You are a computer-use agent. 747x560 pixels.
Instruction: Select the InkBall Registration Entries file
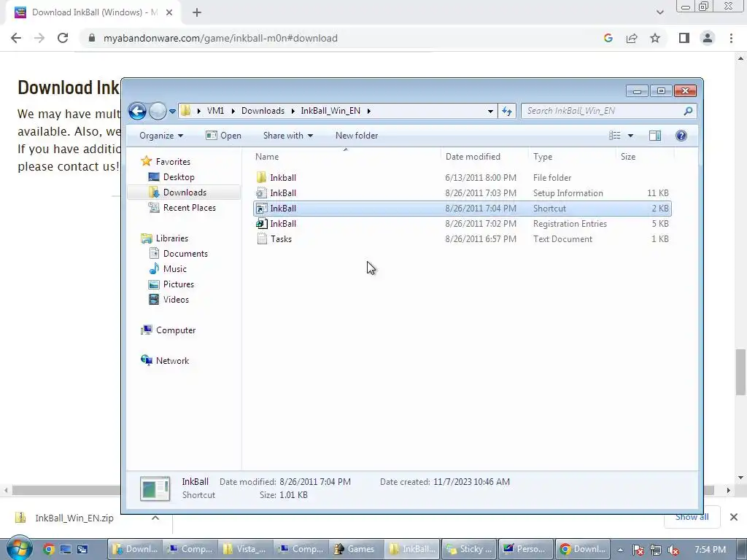point(462,224)
